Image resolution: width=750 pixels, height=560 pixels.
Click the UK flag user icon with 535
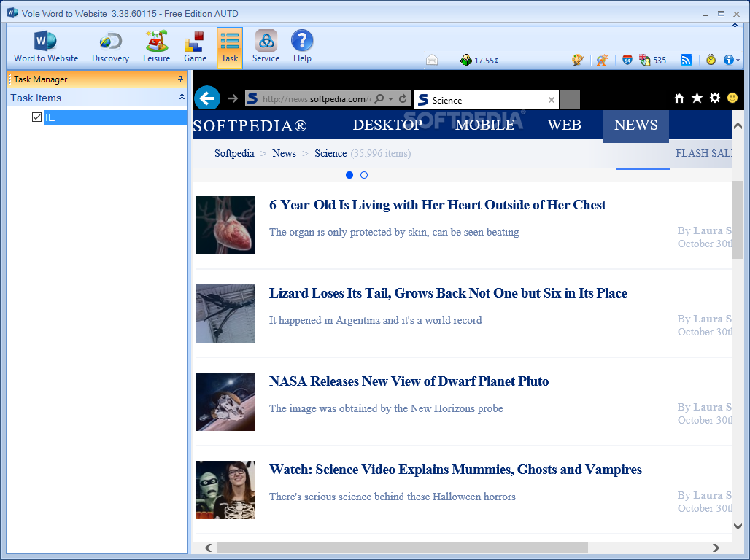point(653,60)
